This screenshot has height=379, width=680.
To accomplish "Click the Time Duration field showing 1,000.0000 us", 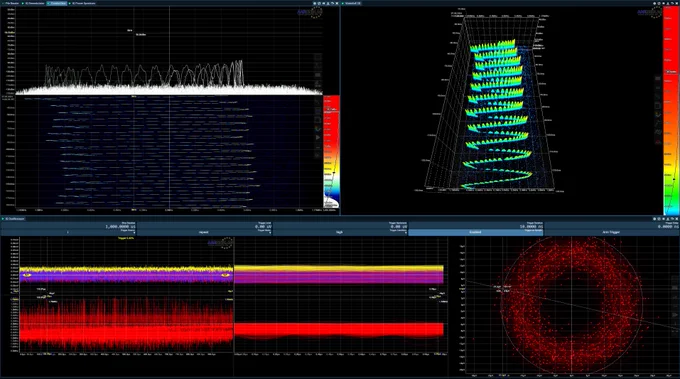I will pos(68,225).
